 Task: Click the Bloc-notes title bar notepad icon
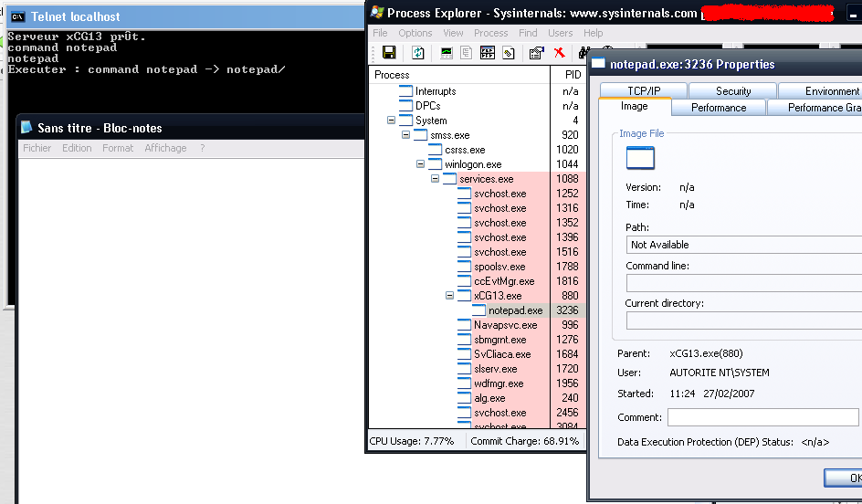coord(26,128)
